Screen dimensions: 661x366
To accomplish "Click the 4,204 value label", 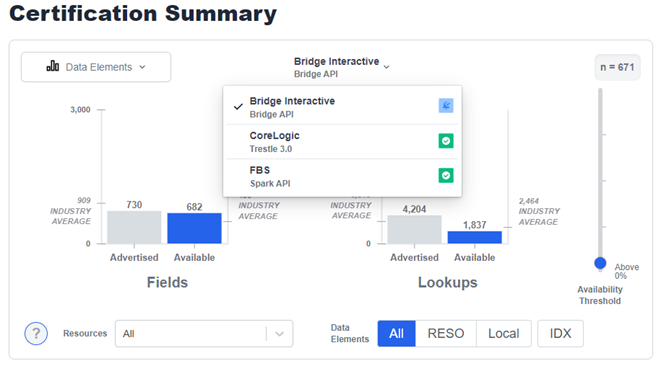I will 414,209.
